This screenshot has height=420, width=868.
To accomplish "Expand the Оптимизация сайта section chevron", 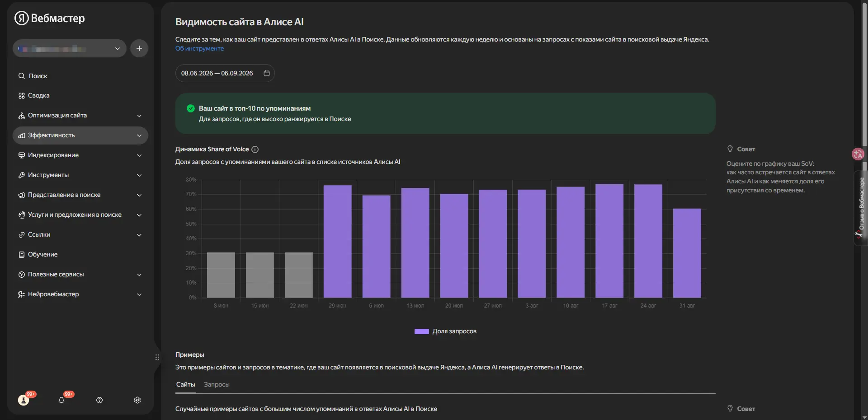I will tap(139, 116).
